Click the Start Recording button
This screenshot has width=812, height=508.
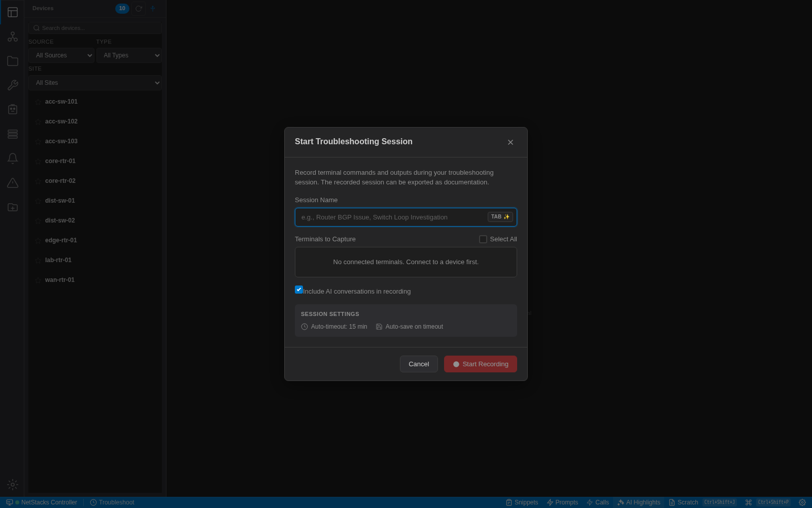click(481, 364)
